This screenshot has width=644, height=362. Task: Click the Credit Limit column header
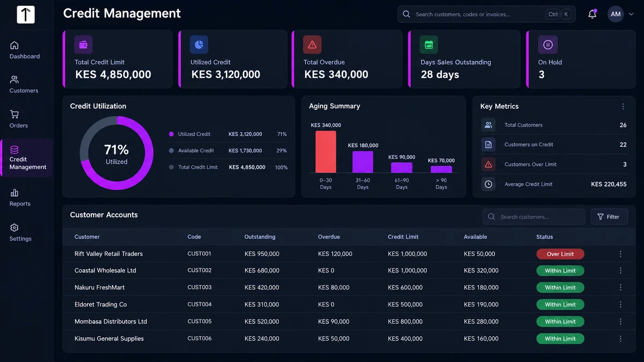403,237
